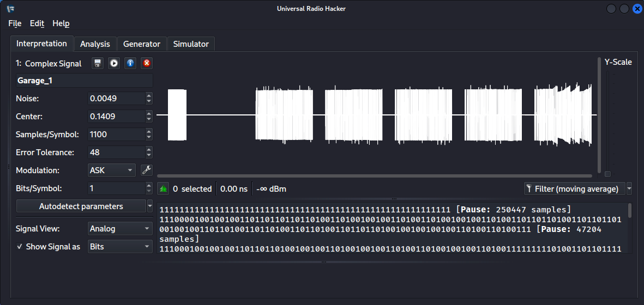644x305 pixels.
Task: Toggle the Show Signal as checkbox
Action: coord(19,247)
